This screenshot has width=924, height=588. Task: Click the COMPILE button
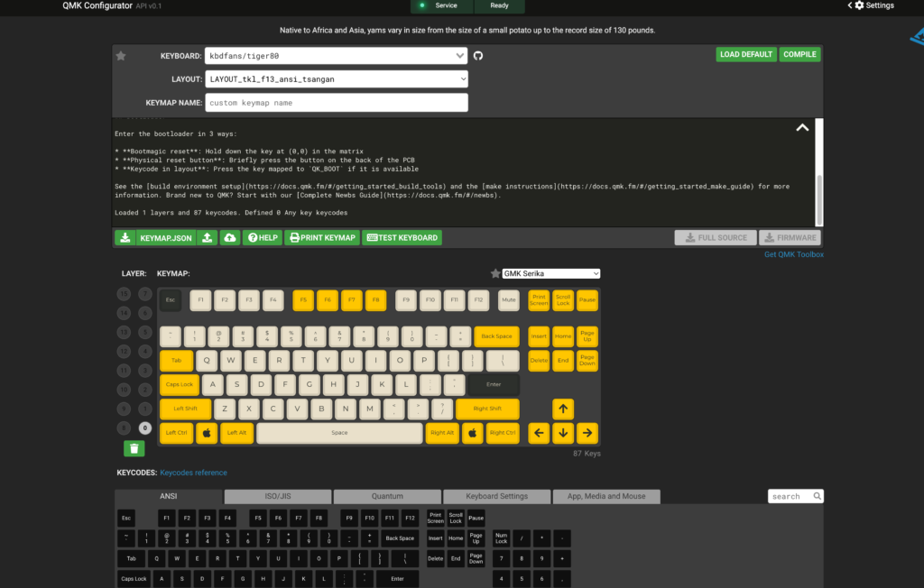click(x=799, y=54)
